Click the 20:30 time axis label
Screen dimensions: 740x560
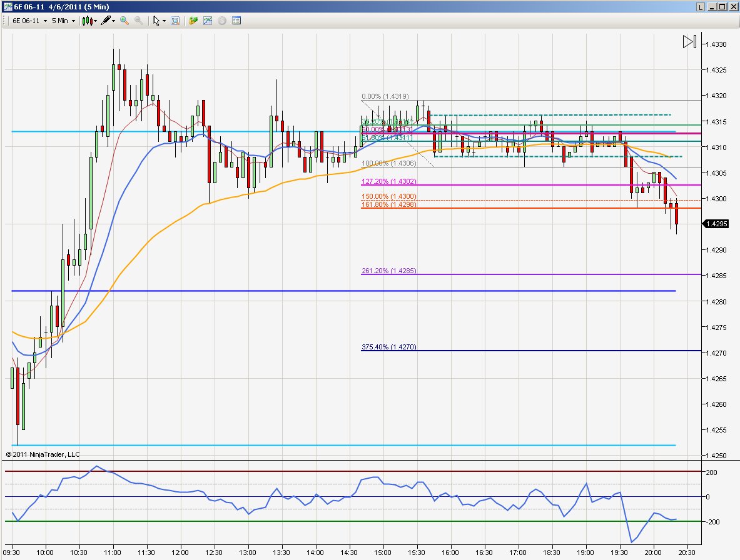click(687, 552)
